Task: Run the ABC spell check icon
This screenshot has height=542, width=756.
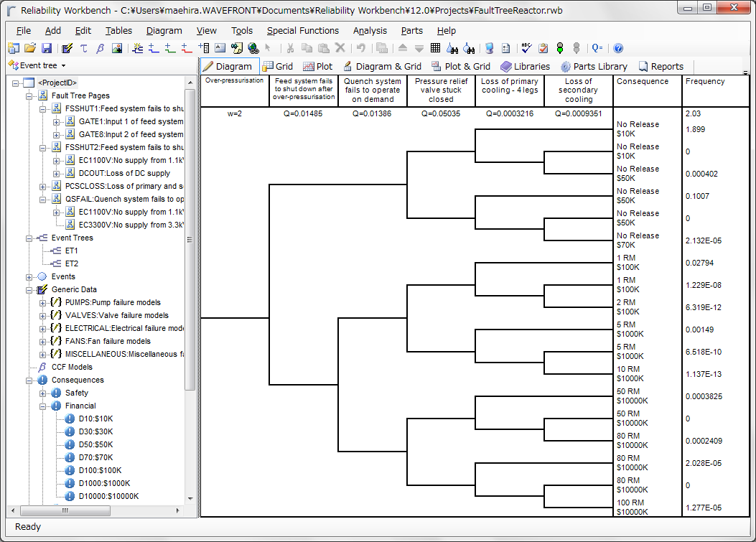Action: (x=526, y=47)
